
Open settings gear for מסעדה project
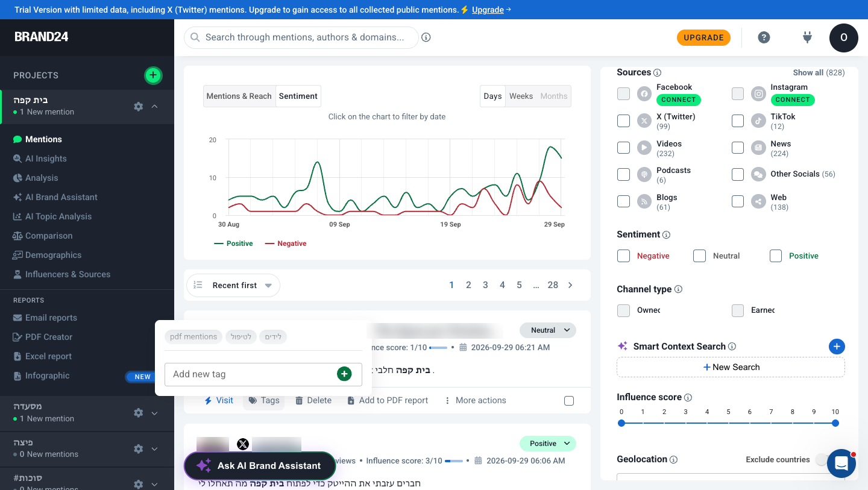[x=139, y=413]
